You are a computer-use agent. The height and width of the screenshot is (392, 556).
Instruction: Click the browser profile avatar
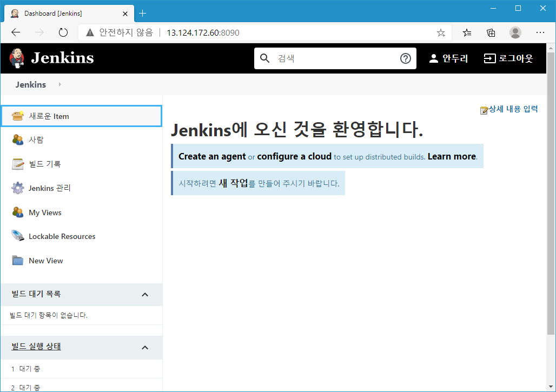point(515,32)
